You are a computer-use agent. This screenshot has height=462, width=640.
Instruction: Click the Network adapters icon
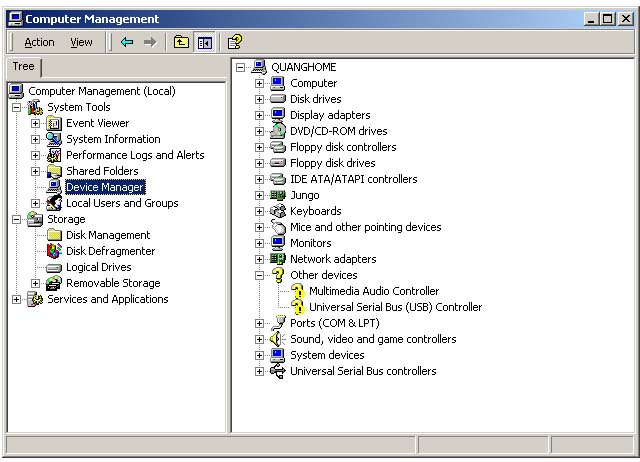(x=278, y=259)
